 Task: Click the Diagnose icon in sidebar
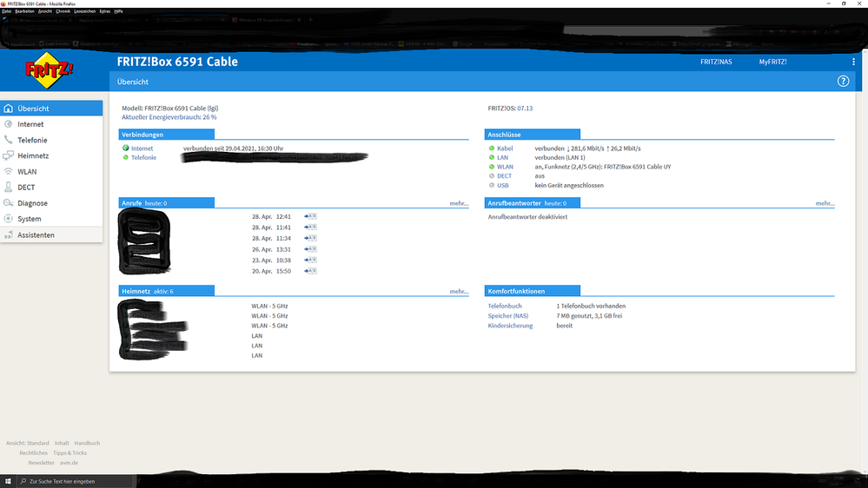pos(9,203)
